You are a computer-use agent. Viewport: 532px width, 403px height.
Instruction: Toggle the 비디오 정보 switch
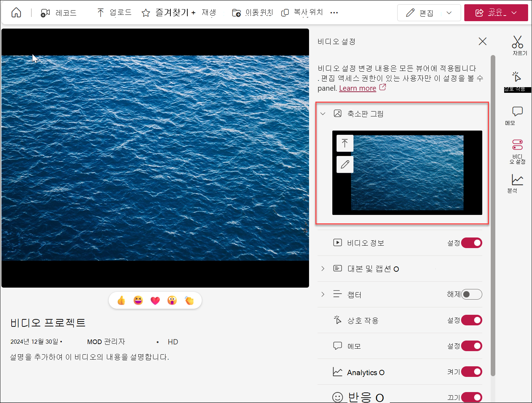[472, 243]
